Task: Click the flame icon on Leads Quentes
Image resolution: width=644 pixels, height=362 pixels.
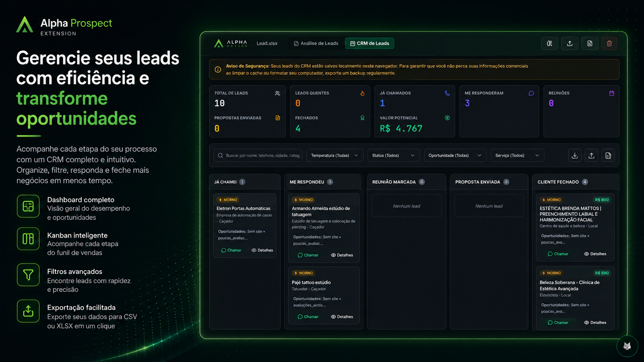Action: (x=362, y=93)
